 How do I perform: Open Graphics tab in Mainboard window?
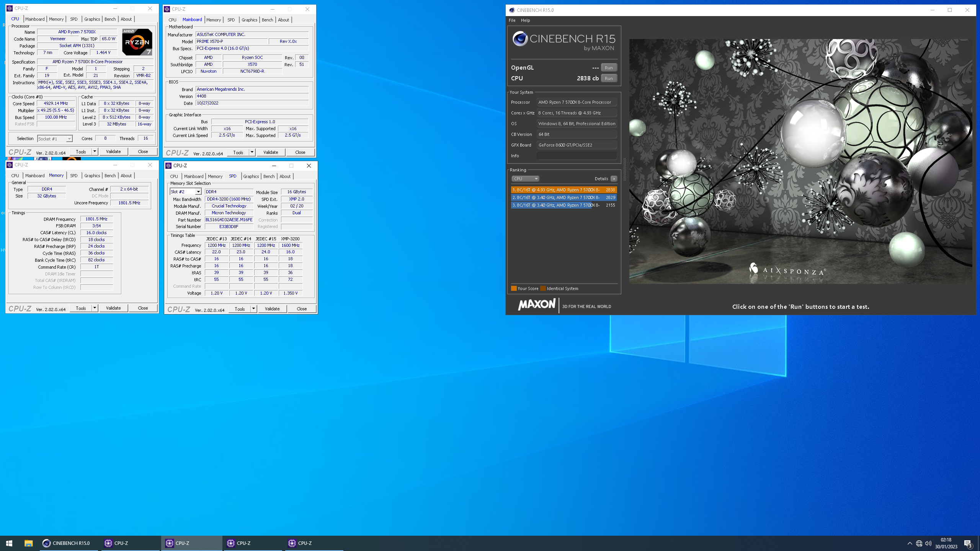pos(249,20)
